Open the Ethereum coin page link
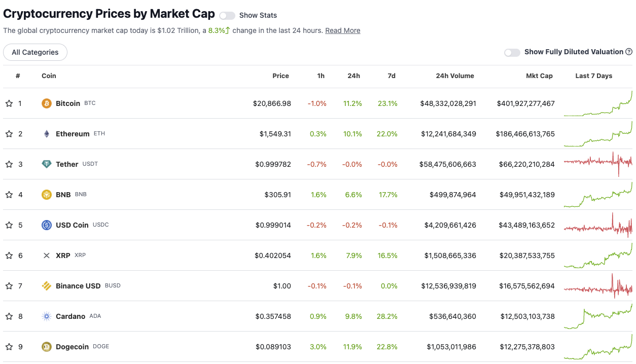 click(x=73, y=134)
